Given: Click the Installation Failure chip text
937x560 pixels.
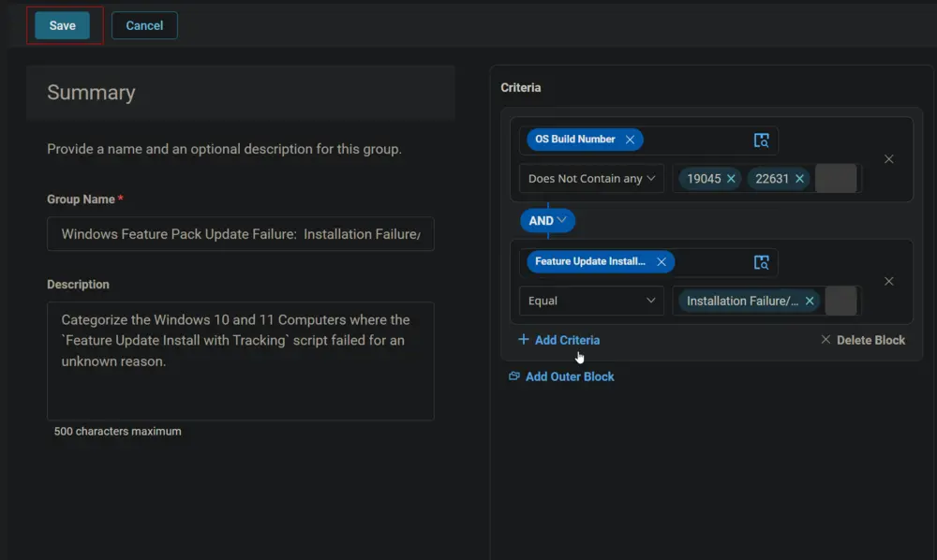Looking at the screenshot, I should point(742,301).
